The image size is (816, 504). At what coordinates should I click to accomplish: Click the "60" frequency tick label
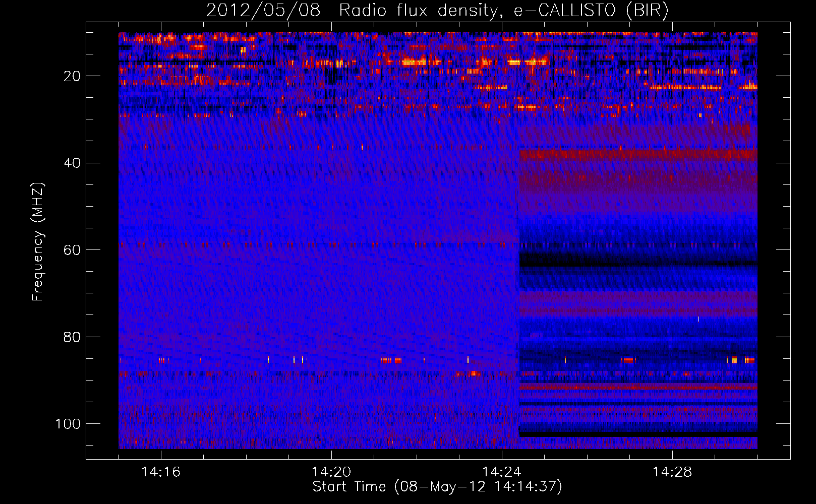click(x=72, y=250)
